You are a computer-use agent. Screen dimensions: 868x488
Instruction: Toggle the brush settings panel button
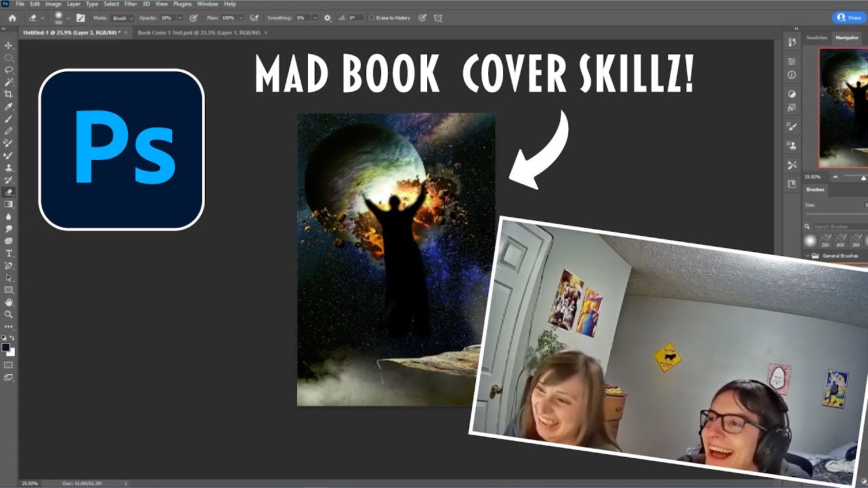81,18
